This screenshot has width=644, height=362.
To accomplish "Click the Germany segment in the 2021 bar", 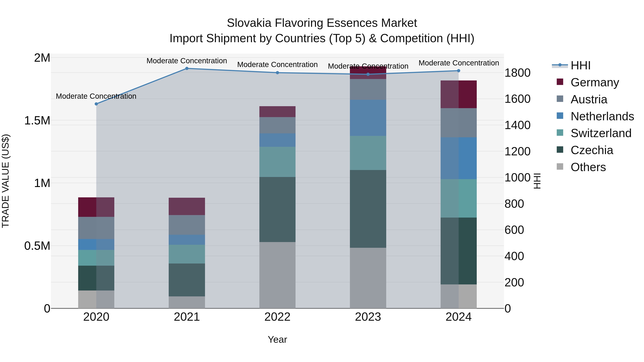I will point(187,206).
